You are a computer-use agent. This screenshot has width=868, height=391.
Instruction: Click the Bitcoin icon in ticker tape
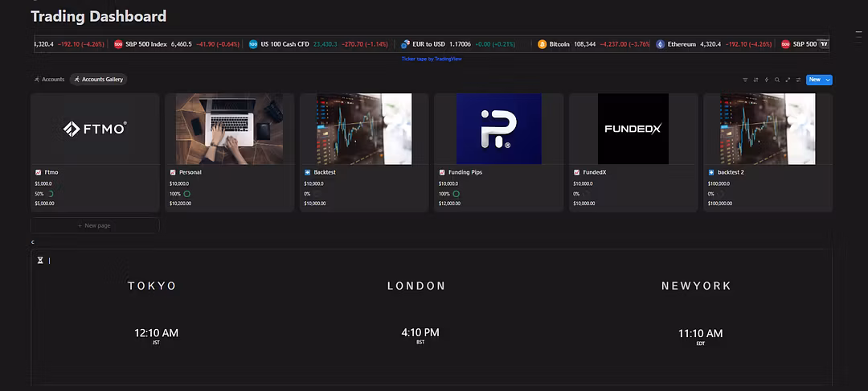point(542,44)
